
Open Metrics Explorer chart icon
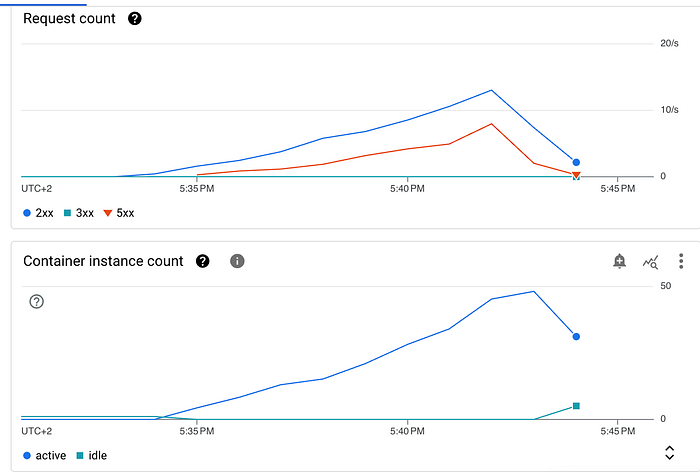click(650, 262)
